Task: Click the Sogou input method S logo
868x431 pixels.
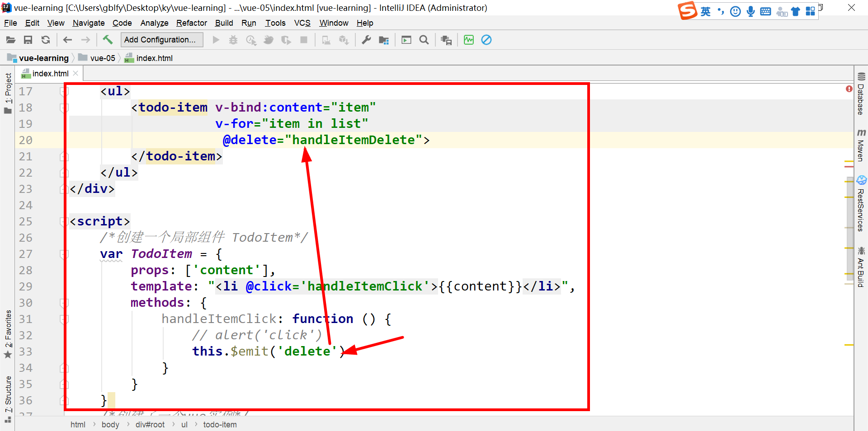Action: coord(687,11)
